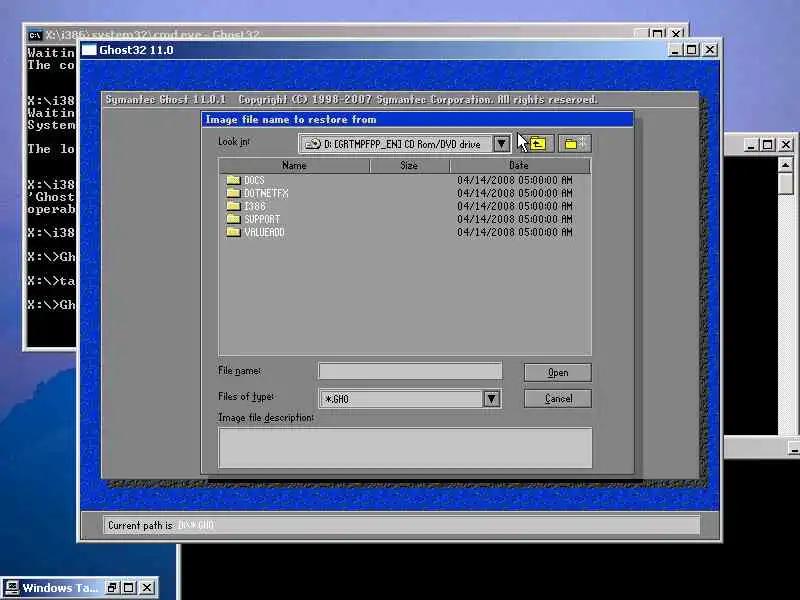This screenshot has height=600, width=800.
Task: Open the DOCS folder icon
Action: click(x=233, y=180)
